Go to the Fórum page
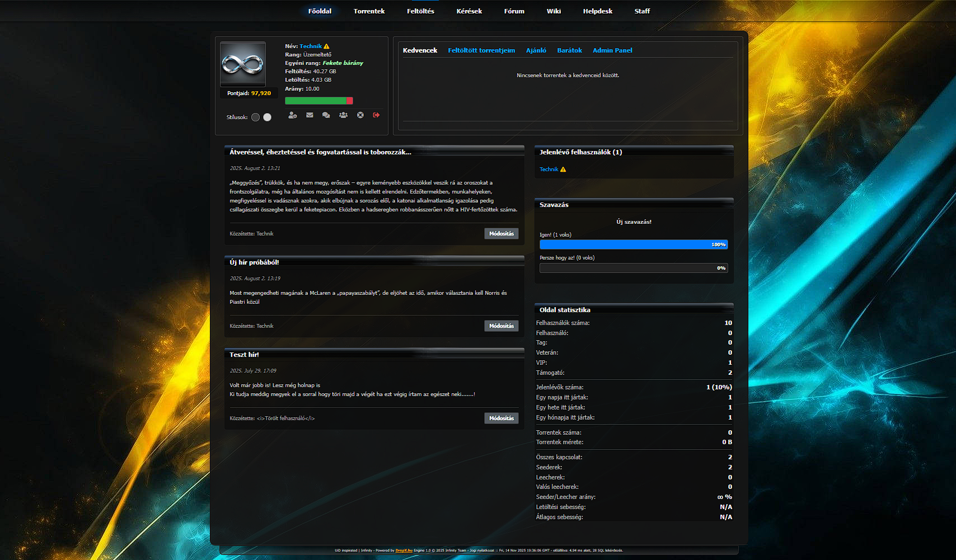 [x=514, y=11]
